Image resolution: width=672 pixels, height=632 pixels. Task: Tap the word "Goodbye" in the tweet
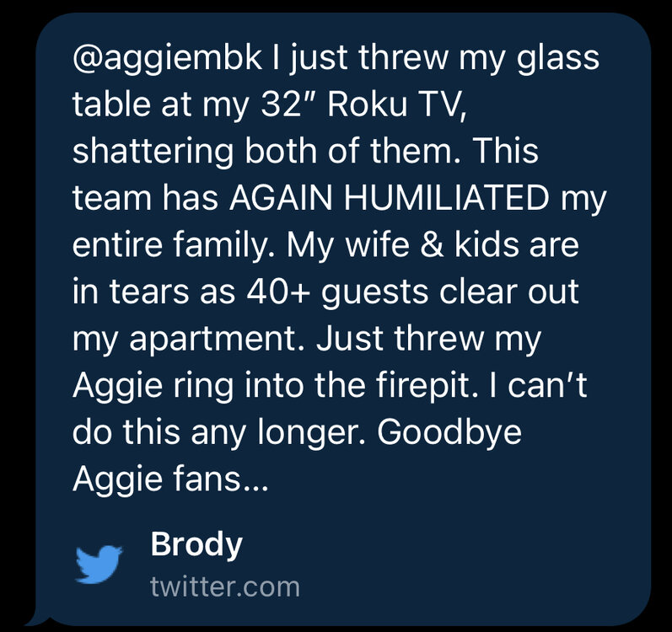pos(449,435)
